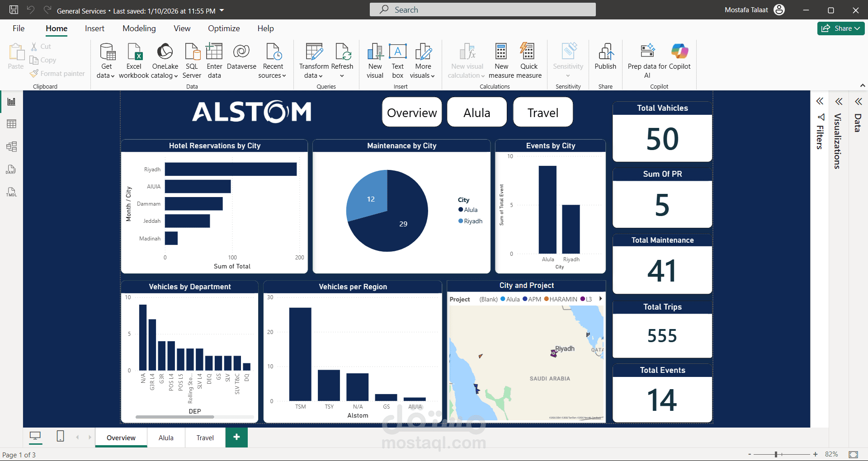
Task: Import an Excel workbook
Action: 134,61
